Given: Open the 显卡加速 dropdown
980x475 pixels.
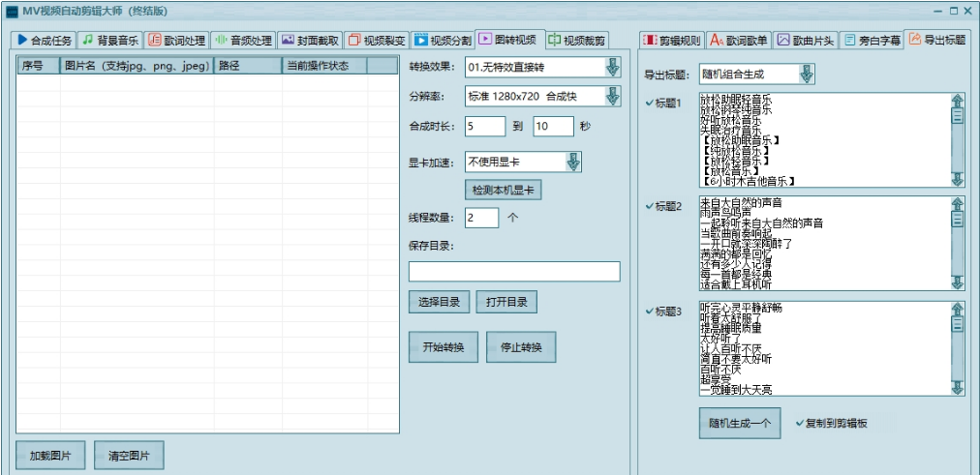Looking at the screenshot, I should click(573, 162).
